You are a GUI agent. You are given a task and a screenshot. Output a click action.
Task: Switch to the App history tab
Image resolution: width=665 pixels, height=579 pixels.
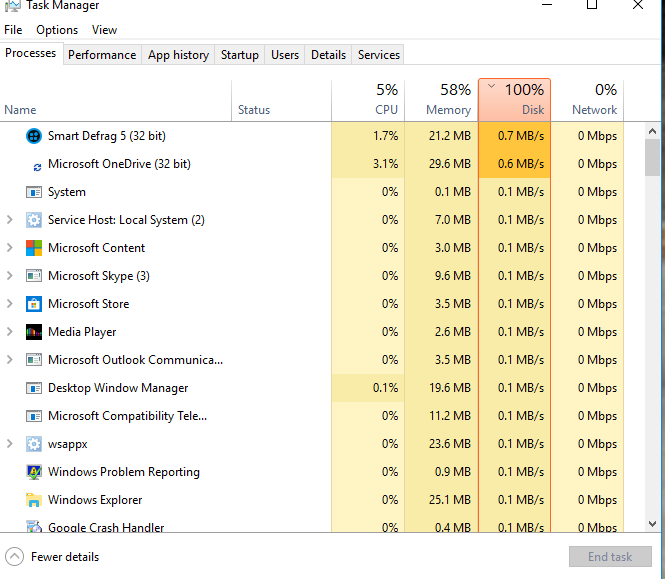click(178, 55)
